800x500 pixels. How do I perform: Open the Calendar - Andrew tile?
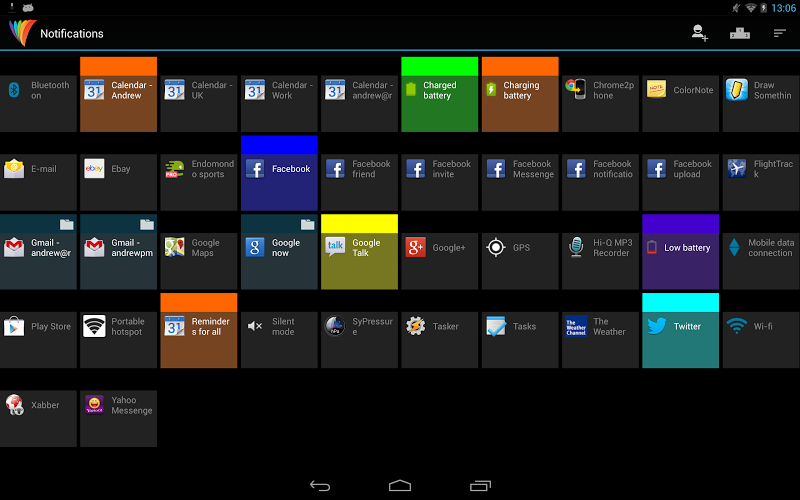point(118,94)
